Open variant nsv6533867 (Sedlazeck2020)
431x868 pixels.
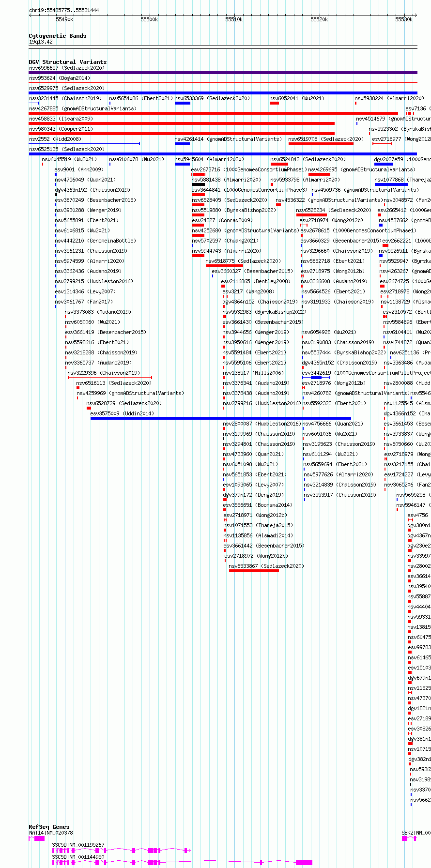coord(266,566)
